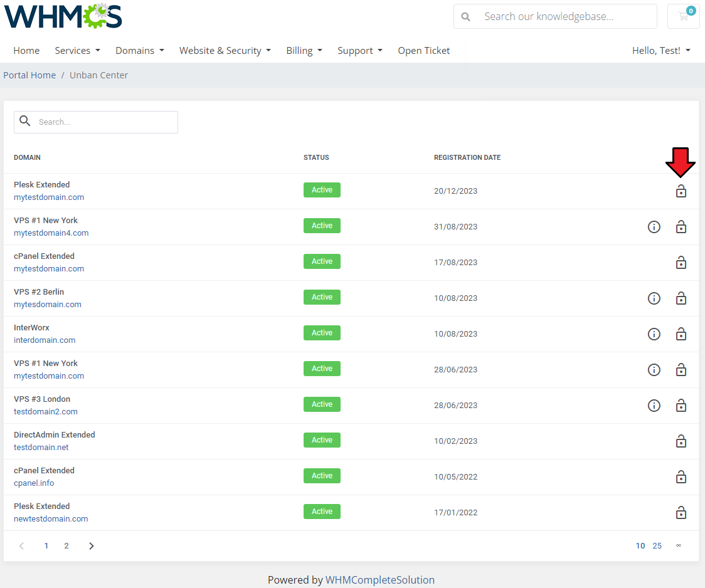705x588 pixels.
Task: Click date 20/12/2023
Action: click(x=455, y=191)
